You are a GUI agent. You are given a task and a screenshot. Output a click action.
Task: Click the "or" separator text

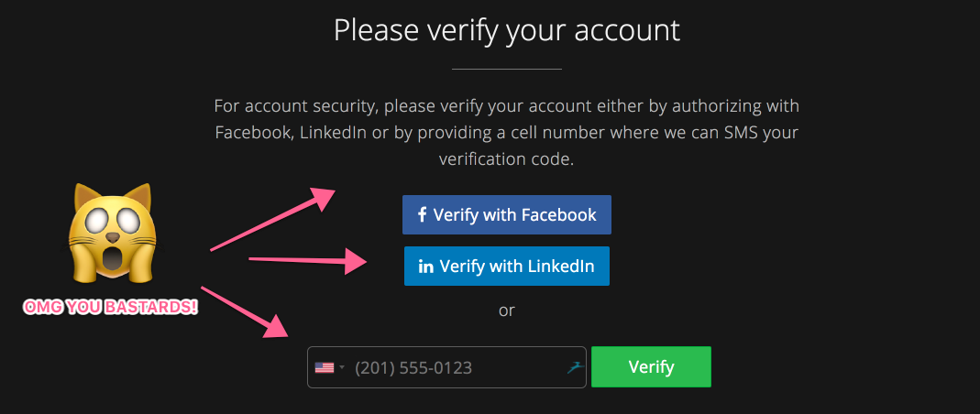pos(506,310)
